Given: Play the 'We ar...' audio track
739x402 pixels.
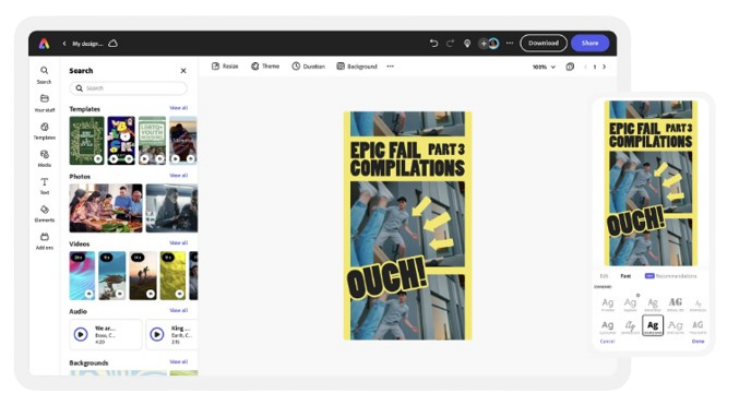Looking at the screenshot, I should pyautogui.click(x=81, y=334).
